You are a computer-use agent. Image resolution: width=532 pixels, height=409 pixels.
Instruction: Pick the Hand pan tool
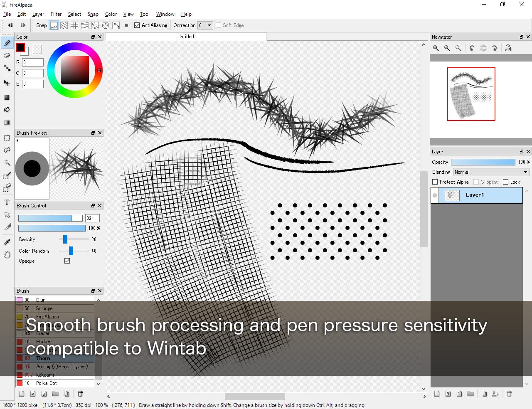(7, 255)
